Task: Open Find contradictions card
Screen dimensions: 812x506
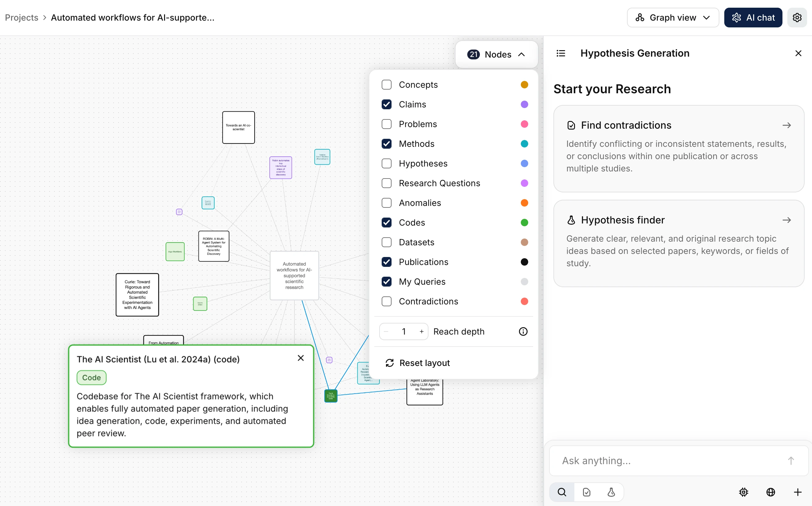Action: (x=679, y=149)
